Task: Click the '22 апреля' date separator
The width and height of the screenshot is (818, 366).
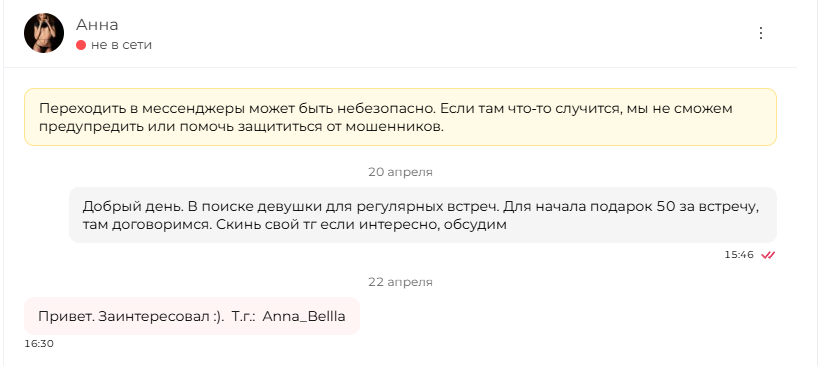Action: [x=400, y=282]
